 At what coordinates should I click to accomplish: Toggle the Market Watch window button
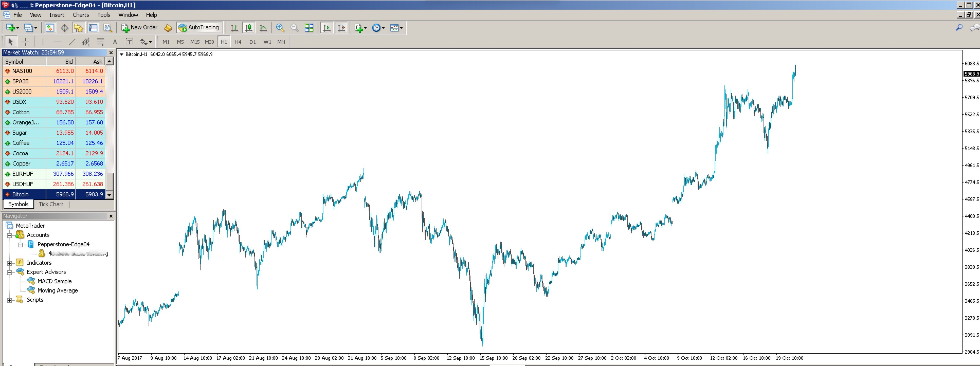tap(50, 28)
